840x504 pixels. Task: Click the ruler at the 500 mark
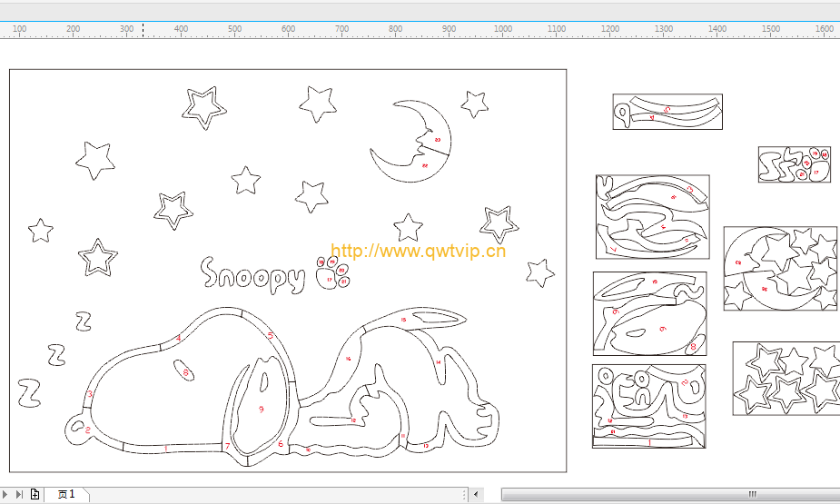pyautogui.click(x=234, y=29)
